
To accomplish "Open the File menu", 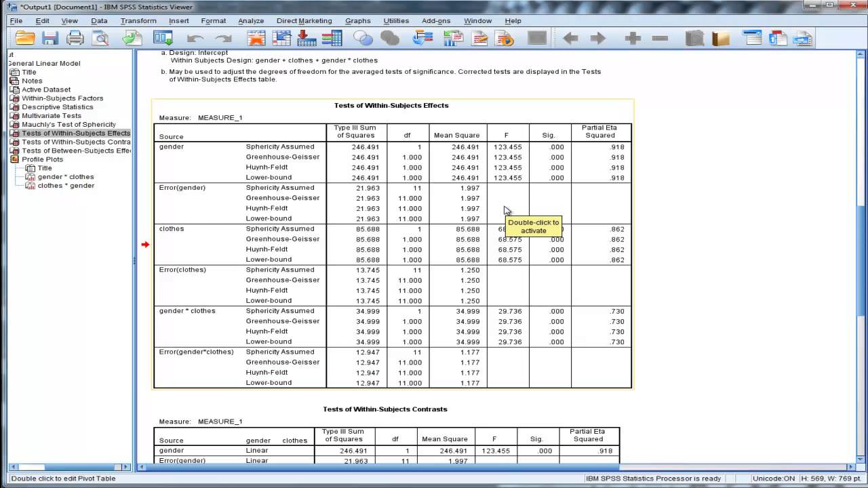I will pos(16,21).
